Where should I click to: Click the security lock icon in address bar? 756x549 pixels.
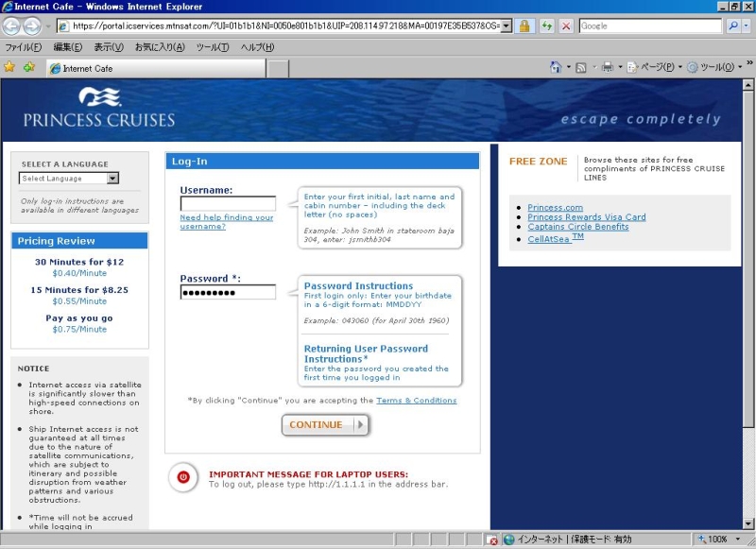pos(524,26)
